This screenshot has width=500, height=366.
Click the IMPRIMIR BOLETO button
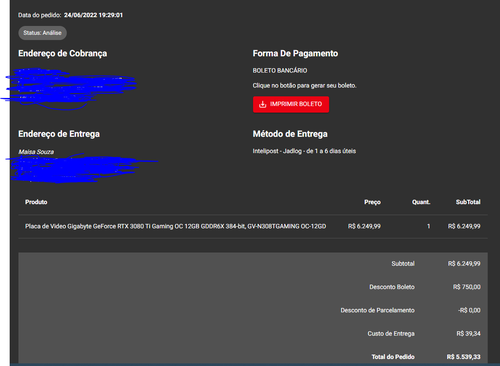click(291, 104)
